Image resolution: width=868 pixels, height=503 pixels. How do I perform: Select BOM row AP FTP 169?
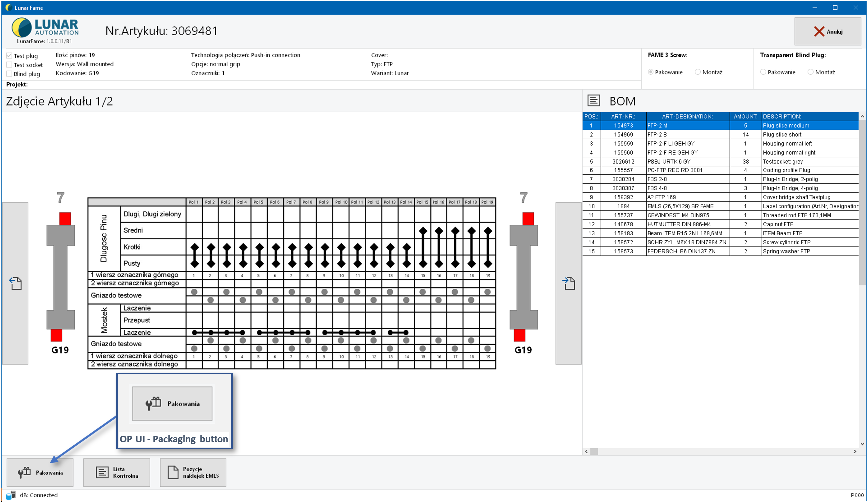click(x=720, y=197)
